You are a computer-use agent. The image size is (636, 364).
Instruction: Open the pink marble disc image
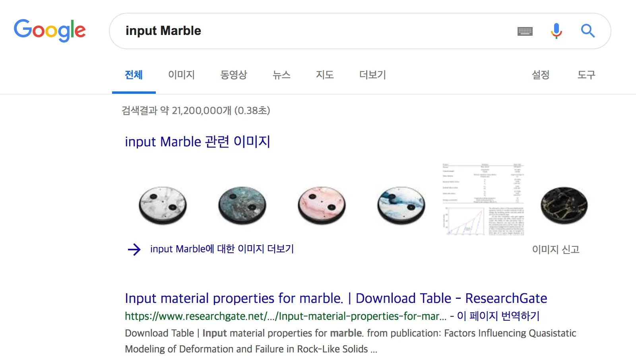(322, 205)
